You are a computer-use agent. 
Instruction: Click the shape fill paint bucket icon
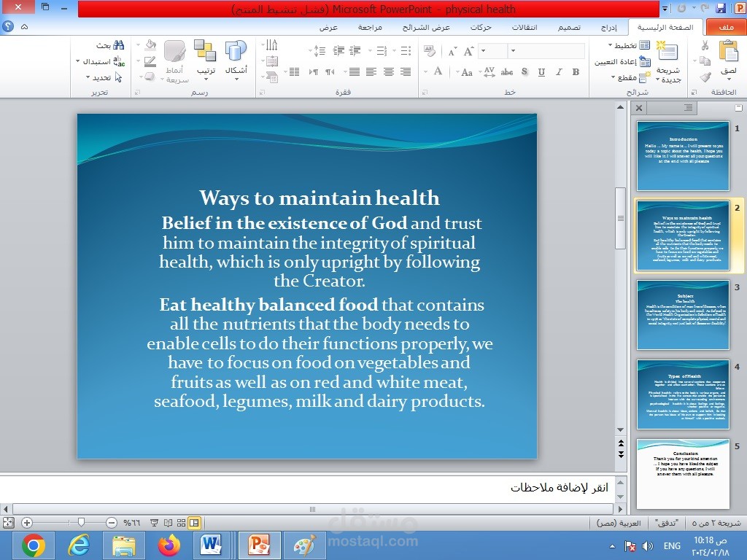[150, 45]
